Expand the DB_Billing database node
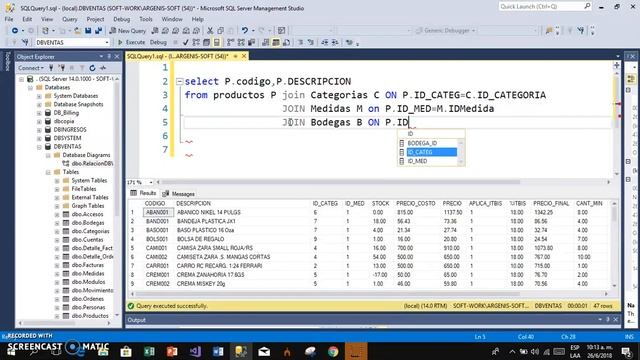This screenshot has width=640, height=360. [39, 113]
